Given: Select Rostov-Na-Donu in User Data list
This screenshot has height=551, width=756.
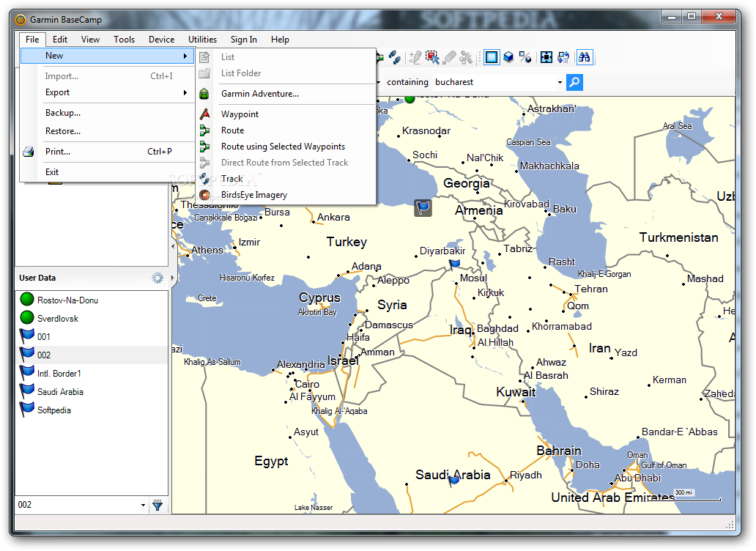Looking at the screenshot, I should pyautogui.click(x=92, y=300).
